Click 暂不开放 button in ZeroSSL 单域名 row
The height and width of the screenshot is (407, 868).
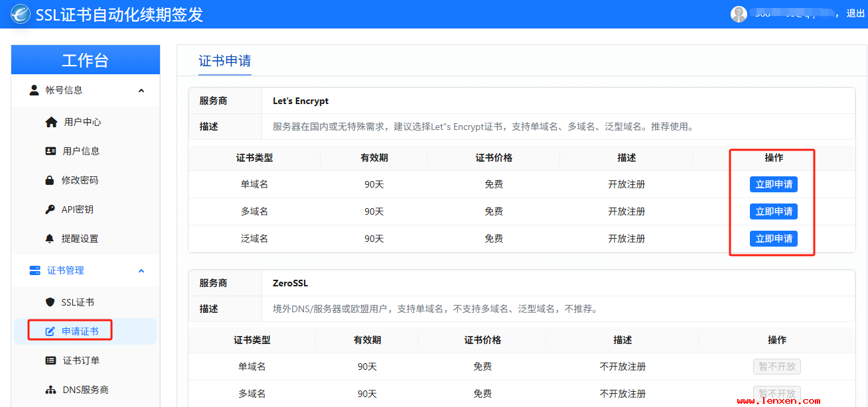[777, 367]
